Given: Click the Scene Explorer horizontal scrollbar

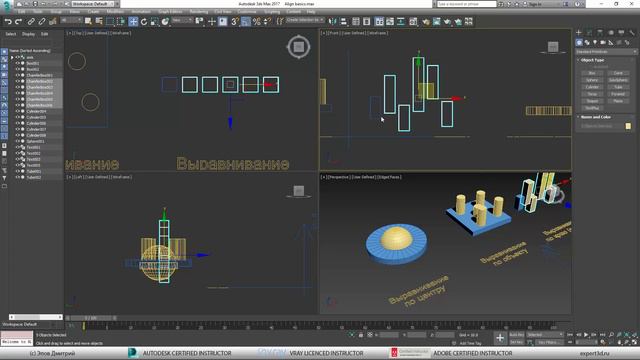Looking at the screenshot, I should pyautogui.click(x=36, y=317).
